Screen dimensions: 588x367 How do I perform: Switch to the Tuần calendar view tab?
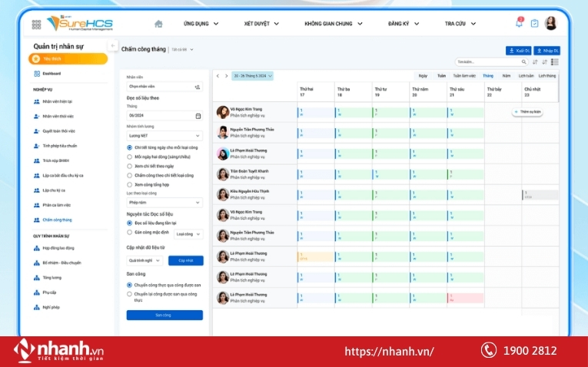pos(441,76)
